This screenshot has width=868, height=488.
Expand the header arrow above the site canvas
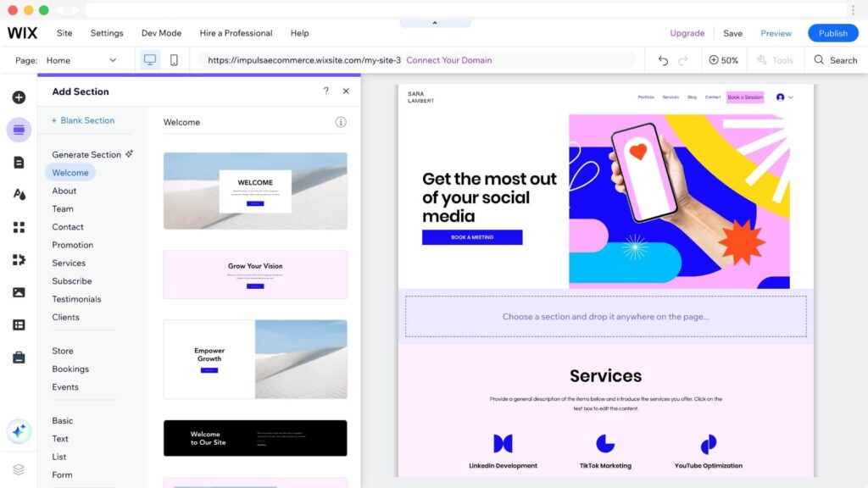pos(435,22)
